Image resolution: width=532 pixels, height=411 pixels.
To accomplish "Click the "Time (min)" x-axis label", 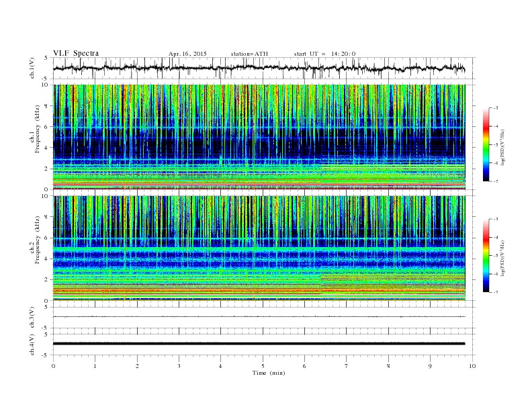I will (x=269, y=373).
